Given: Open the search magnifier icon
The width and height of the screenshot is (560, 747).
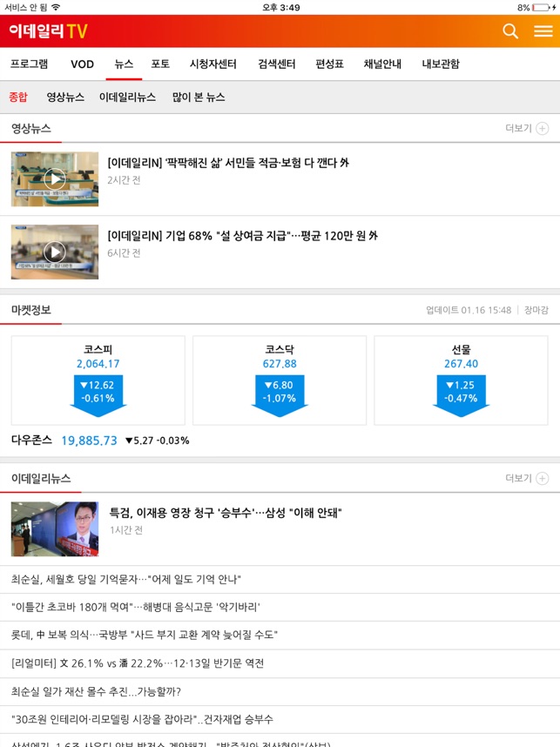Looking at the screenshot, I should 510,31.
